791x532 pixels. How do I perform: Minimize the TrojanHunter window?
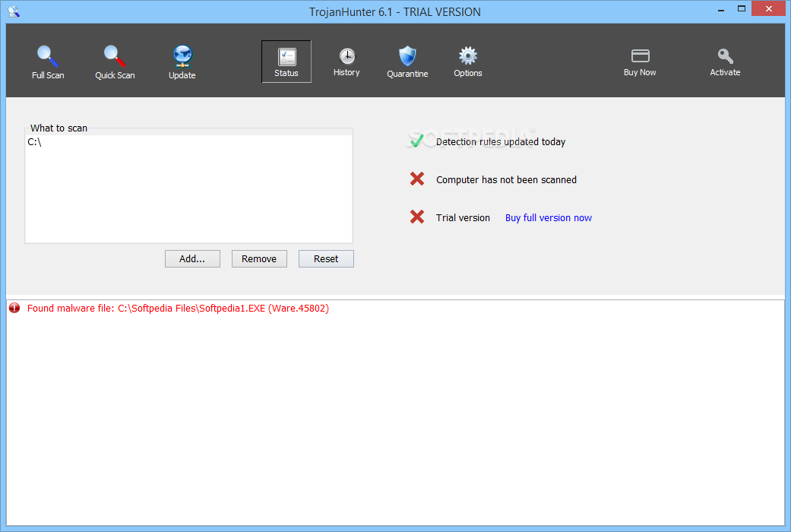coord(721,9)
